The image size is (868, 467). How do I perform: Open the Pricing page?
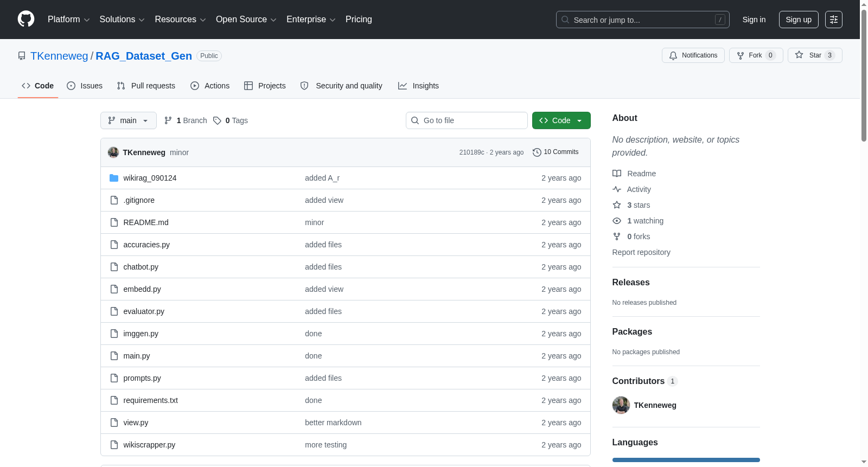pos(359,20)
